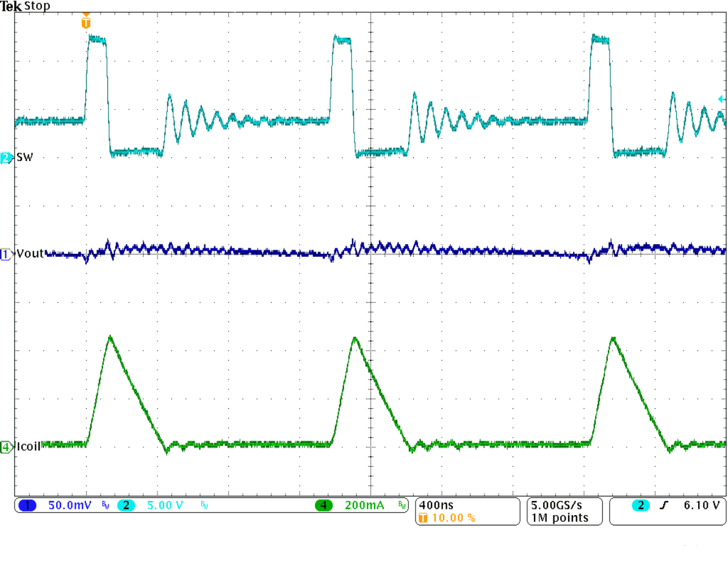Open the 5.00 V channel 2 scale selector
728x570 pixels.
point(162,505)
